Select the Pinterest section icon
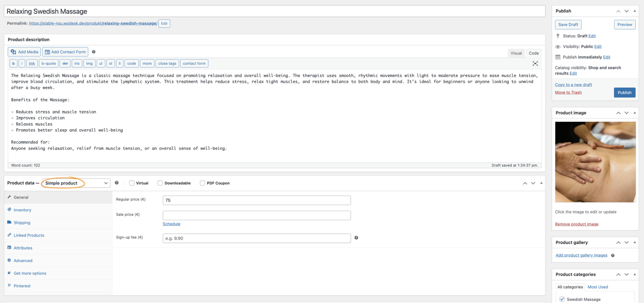Viewport: 644px width, 303px height. pos(9,286)
